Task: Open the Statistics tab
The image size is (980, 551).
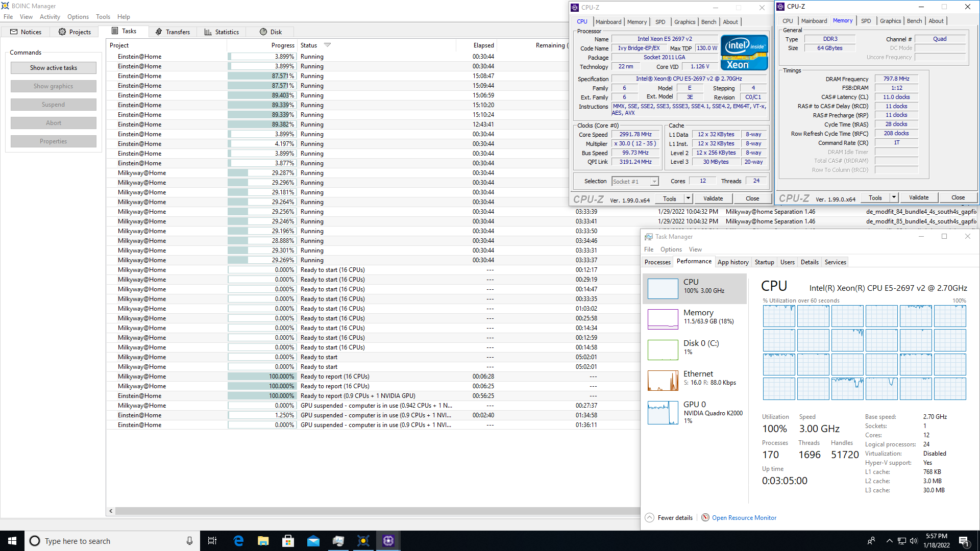Action: [x=222, y=32]
